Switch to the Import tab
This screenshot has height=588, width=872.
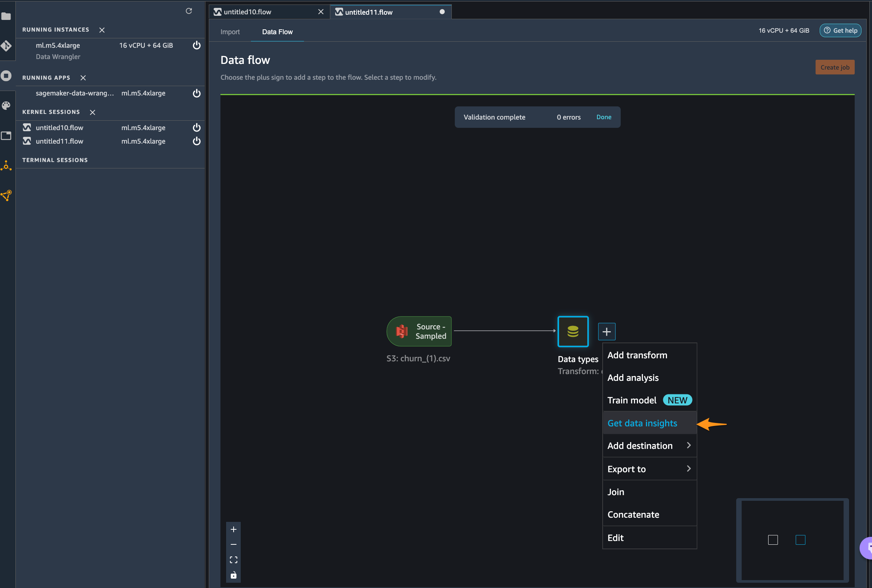[230, 32]
